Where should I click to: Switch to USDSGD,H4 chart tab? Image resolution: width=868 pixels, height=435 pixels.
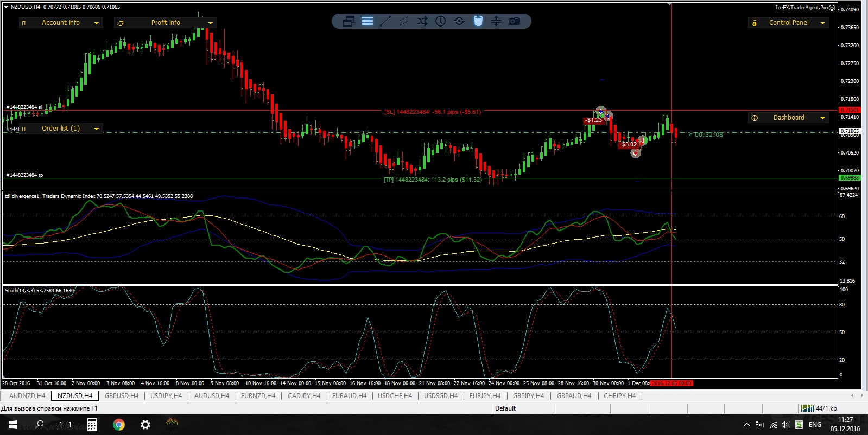tap(441, 396)
